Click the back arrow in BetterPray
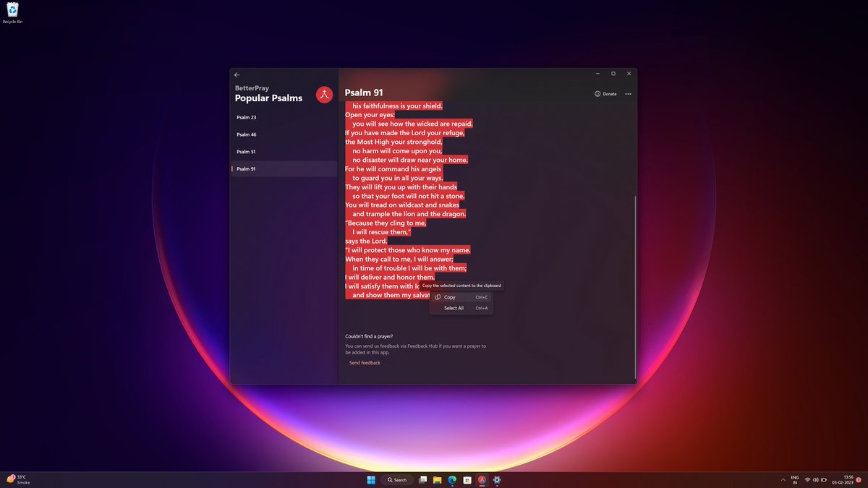 click(x=237, y=74)
